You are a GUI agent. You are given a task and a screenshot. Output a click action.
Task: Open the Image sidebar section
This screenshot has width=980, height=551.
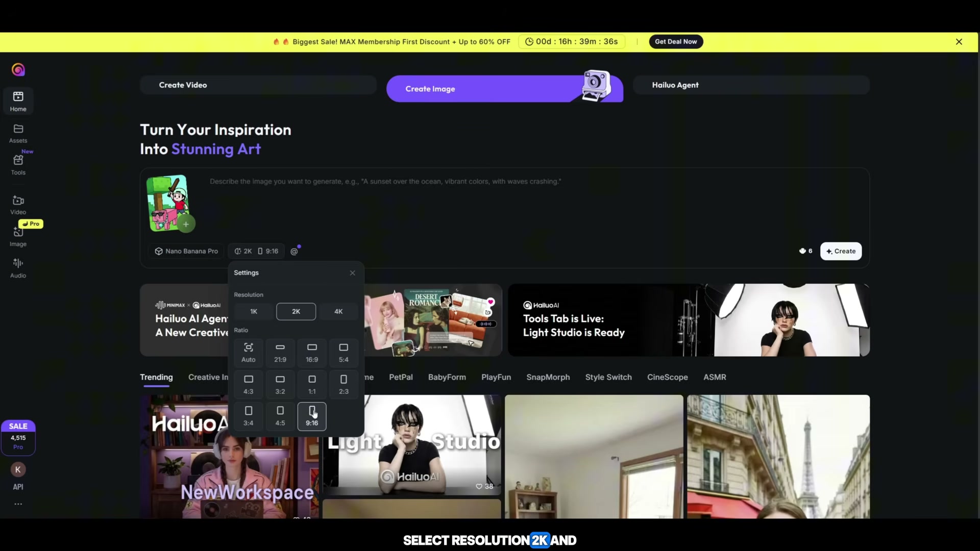[x=18, y=237]
